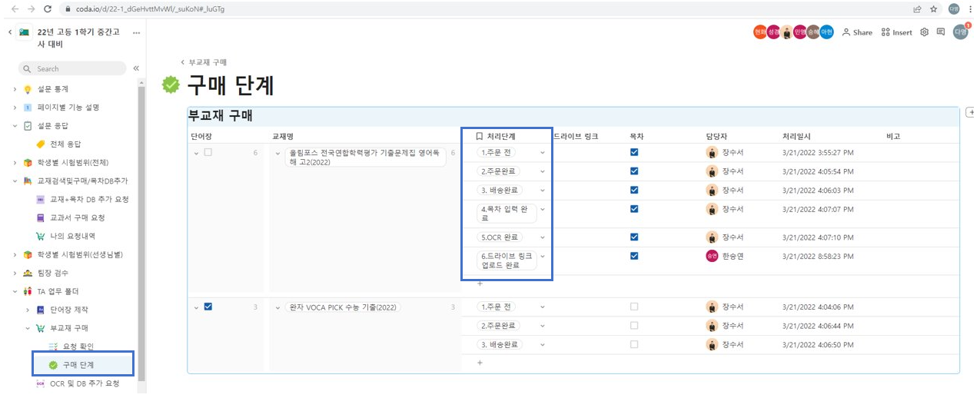Viewport: 980px width, 398px height.
Task: Click the 한승연 assignee avatar
Action: point(712,256)
